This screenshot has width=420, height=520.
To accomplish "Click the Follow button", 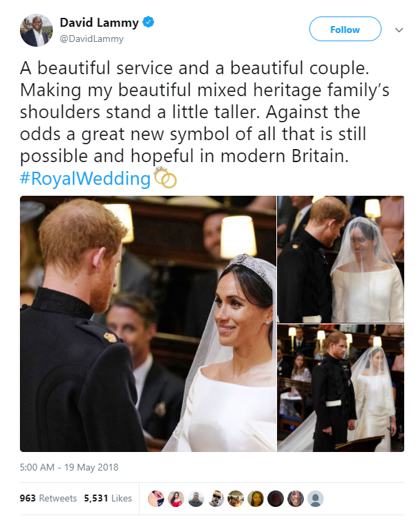I will [x=345, y=29].
